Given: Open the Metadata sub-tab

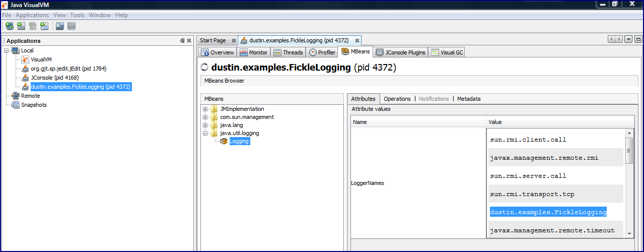Looking at the screenshot, I should tap(469, 99).
